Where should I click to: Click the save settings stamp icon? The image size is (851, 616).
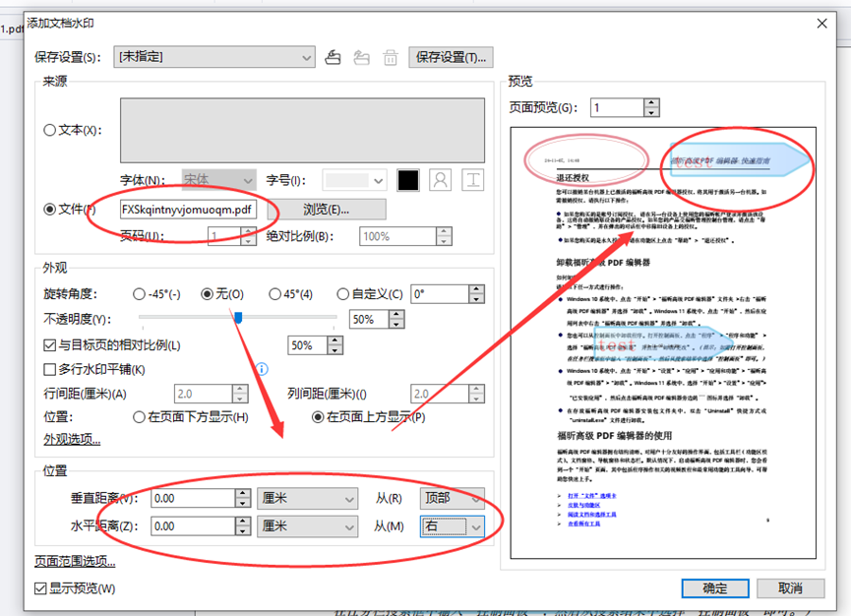(334, 57)
